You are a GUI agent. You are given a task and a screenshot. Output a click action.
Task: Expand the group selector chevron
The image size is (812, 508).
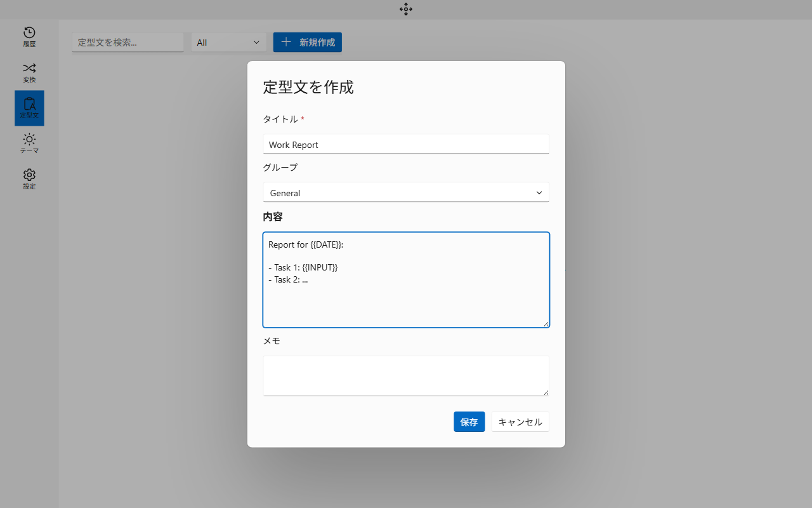(x=539, y=192)
